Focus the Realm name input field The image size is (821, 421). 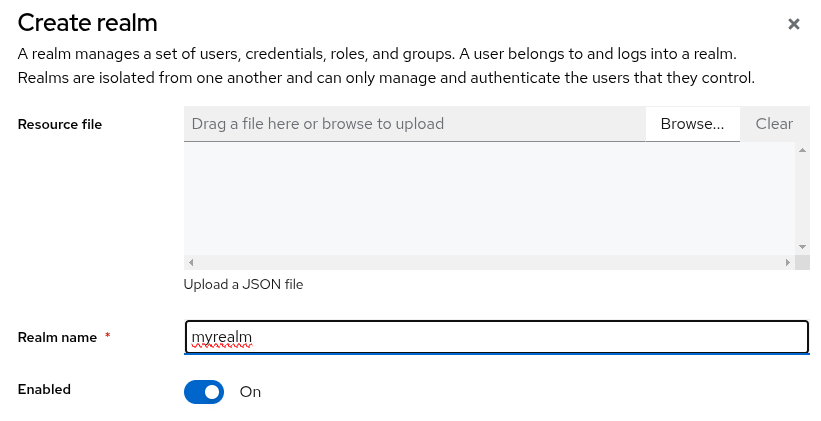coord(496,337)
